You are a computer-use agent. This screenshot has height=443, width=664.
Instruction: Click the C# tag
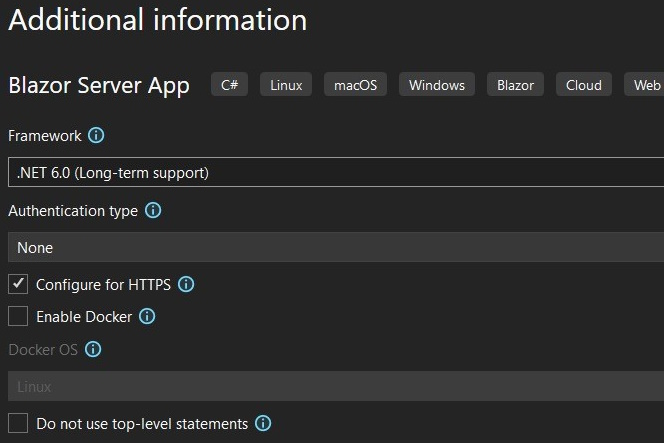pyautogui.click(x=229, y=85)
